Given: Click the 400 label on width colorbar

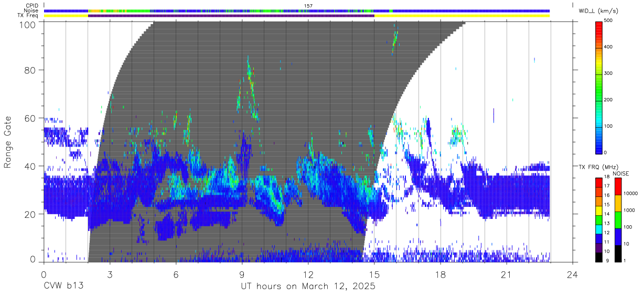Looking at the screenshot, I should coord(608,47).
